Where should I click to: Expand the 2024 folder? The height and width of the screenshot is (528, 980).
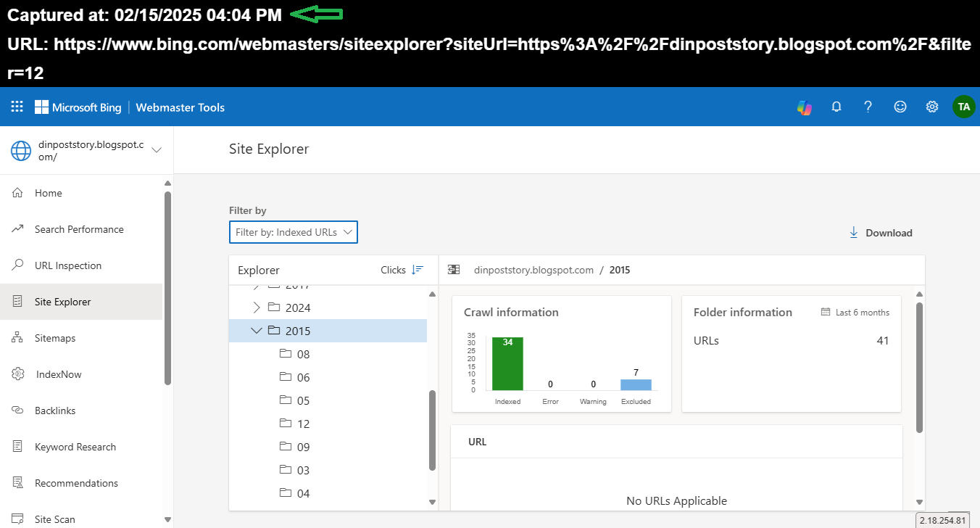coord(256,308)
